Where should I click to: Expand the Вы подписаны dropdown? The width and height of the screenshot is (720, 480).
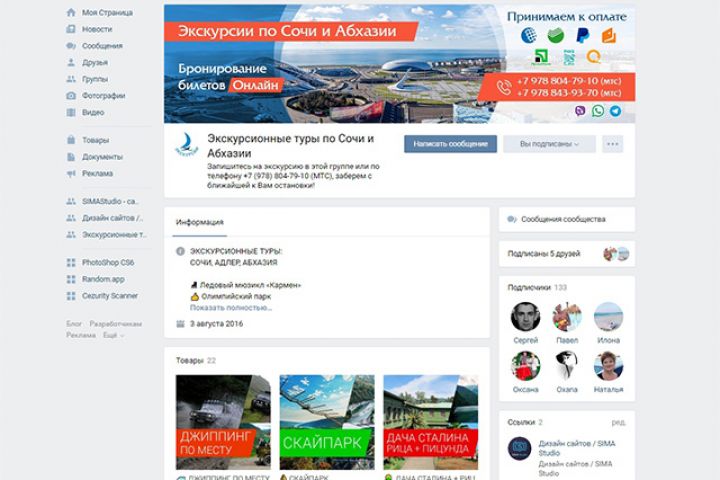[549, 144]
